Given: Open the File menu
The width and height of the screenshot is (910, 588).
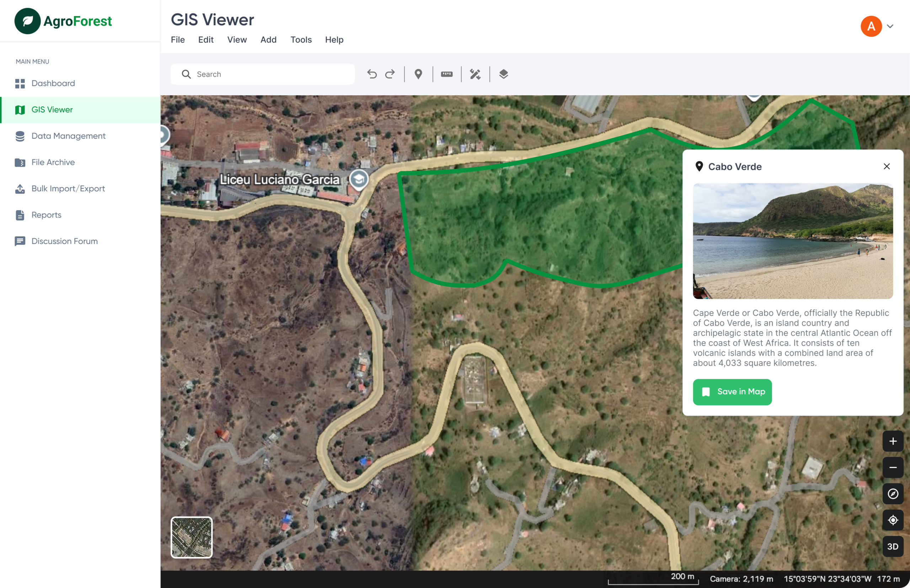Looking at the screenshot, I should [178, 40].
